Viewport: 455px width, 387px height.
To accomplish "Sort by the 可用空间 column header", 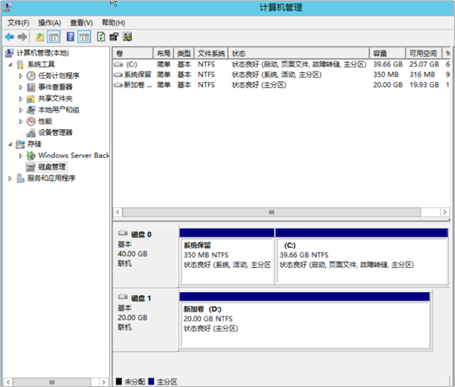I will tap(424, 53).
